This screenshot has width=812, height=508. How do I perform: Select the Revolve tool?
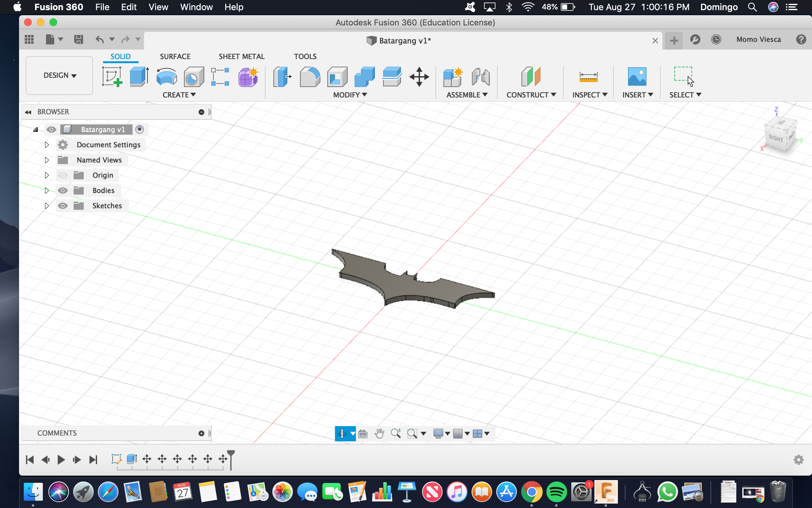[167, 77]
